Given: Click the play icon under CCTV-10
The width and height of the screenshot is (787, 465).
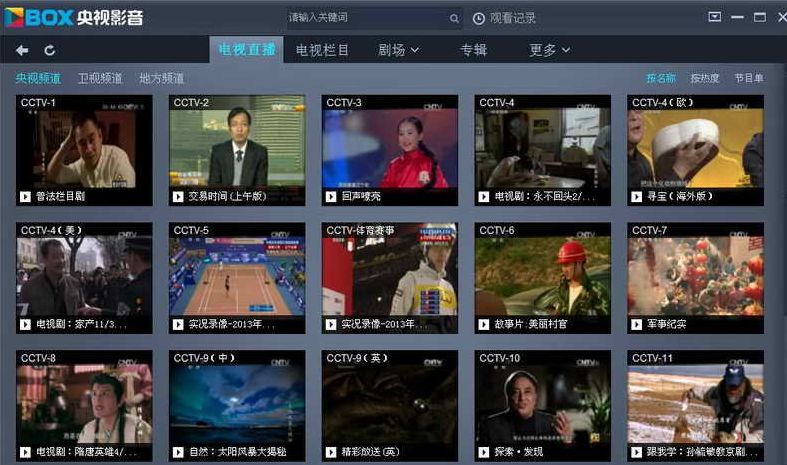Looking at the screenshot, I should 484,453.
